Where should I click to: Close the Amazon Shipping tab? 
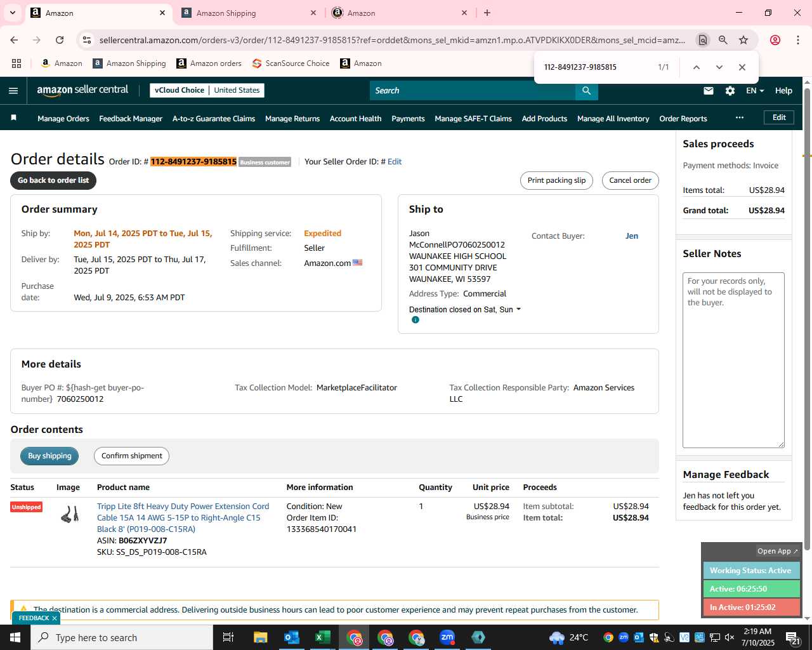click(313, 13)
